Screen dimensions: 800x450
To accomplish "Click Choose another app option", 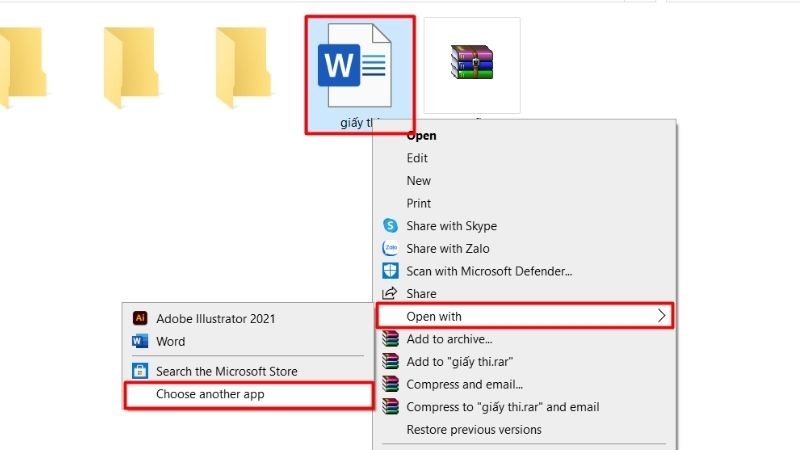I will [x=210, y=395].
